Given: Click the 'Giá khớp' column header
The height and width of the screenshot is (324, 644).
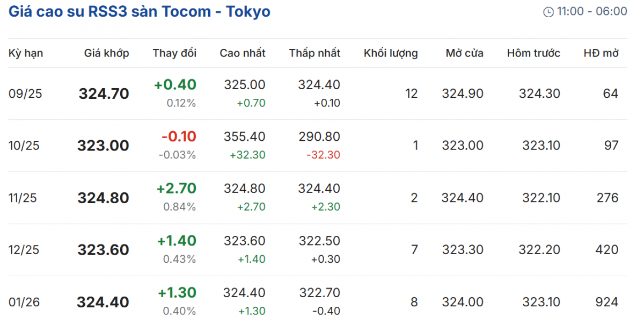Looking at the screenshot, I should (x=106, y=53).
